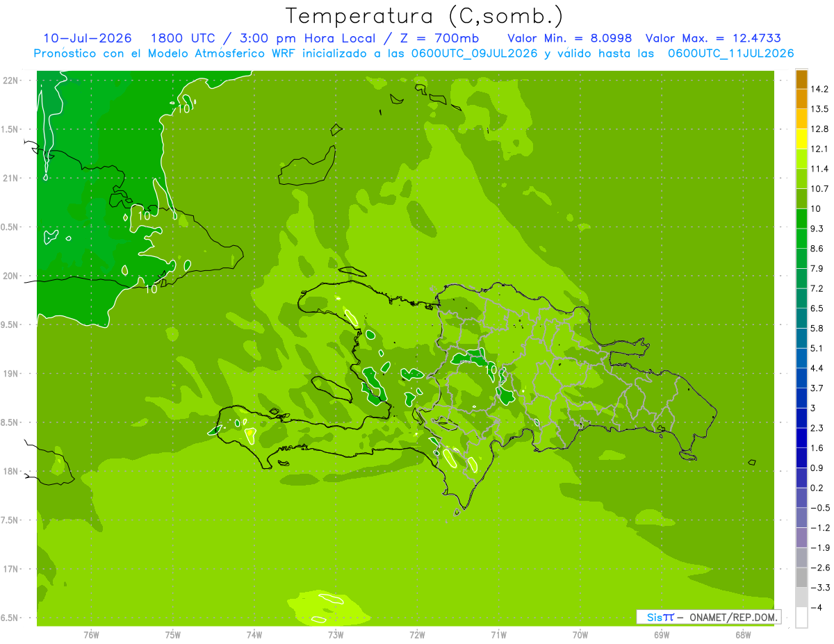The height and width of the screenshot is (644, 834).
Task: Click the "14.2" colorbar value
Action: 819,89
